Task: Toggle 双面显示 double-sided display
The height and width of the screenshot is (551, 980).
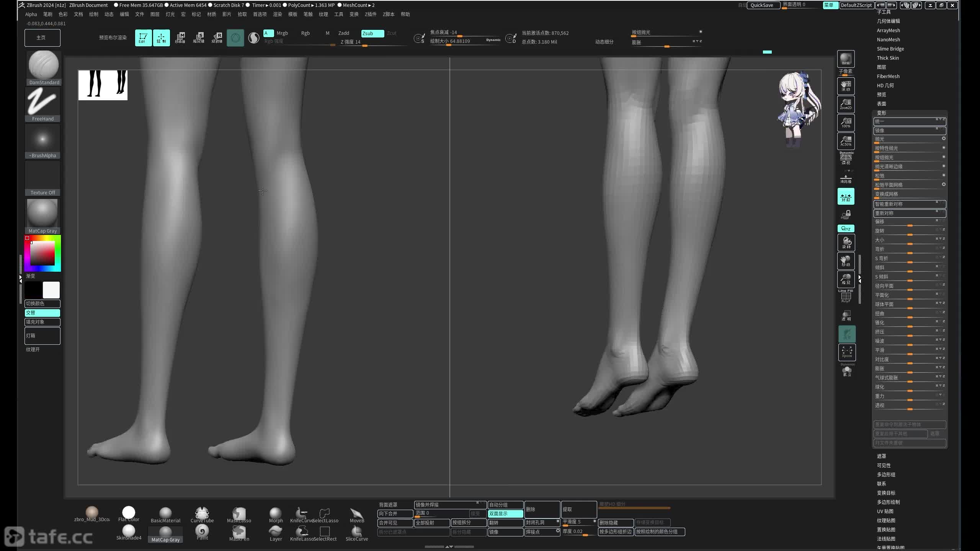Action: click(505, 514)
